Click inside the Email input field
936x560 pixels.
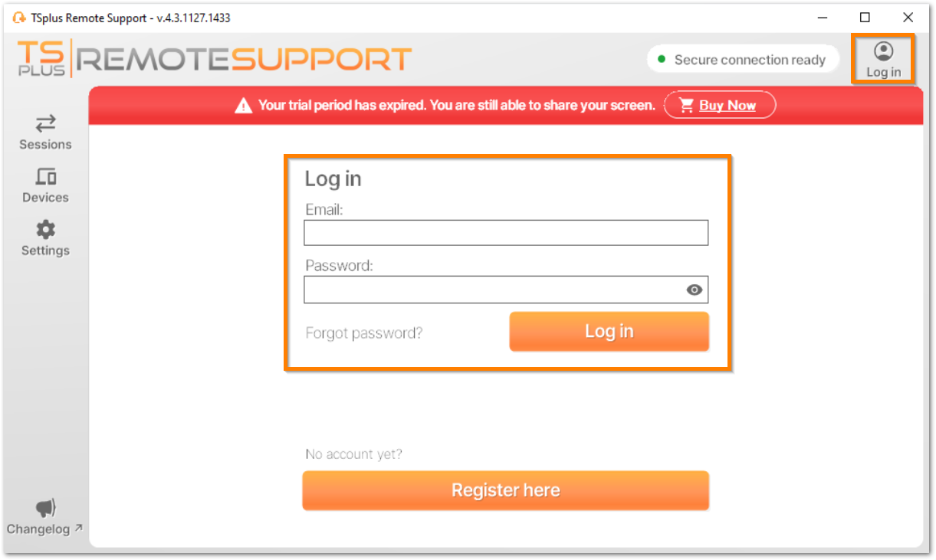coord(505,232)
